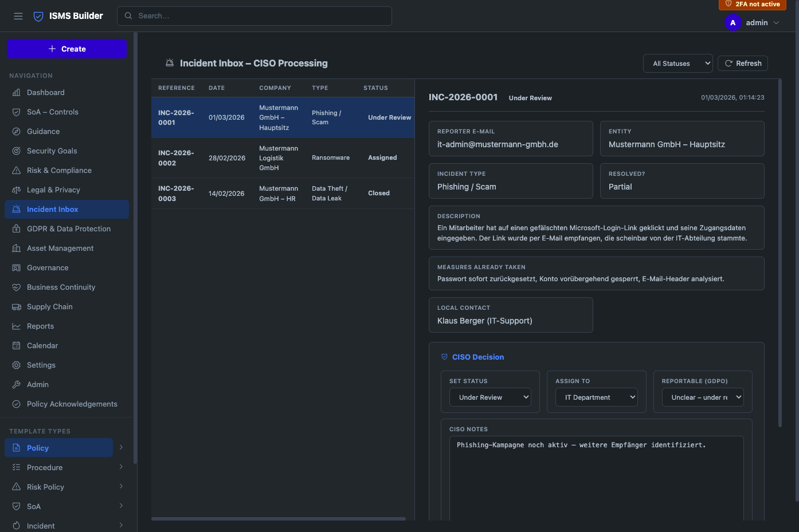
Task: Open Governance in navigation
Action: coord(66,268)
